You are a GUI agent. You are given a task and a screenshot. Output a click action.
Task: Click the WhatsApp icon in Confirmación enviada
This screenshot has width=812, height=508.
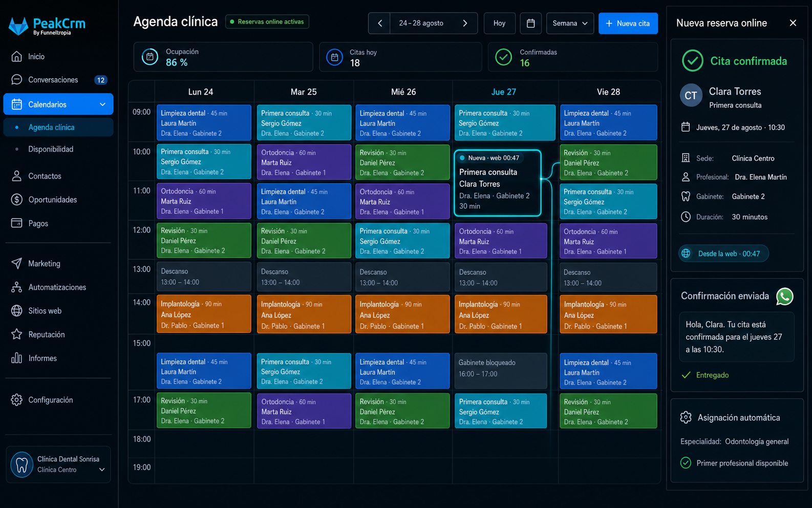click(784, 296)
